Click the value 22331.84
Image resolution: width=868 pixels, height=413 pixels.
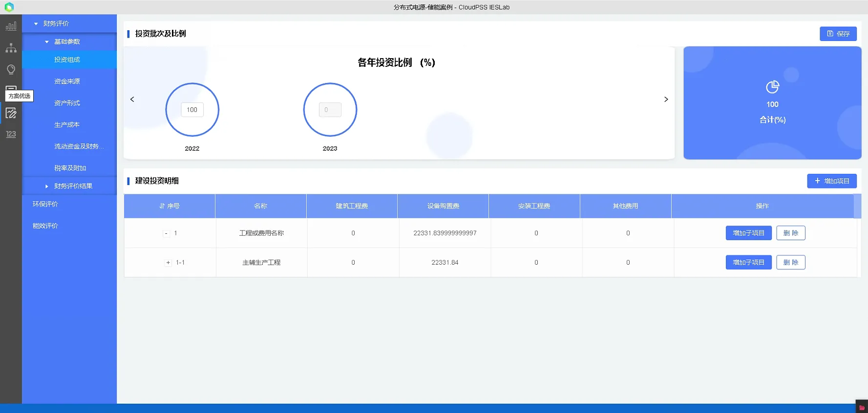point(445,262)
